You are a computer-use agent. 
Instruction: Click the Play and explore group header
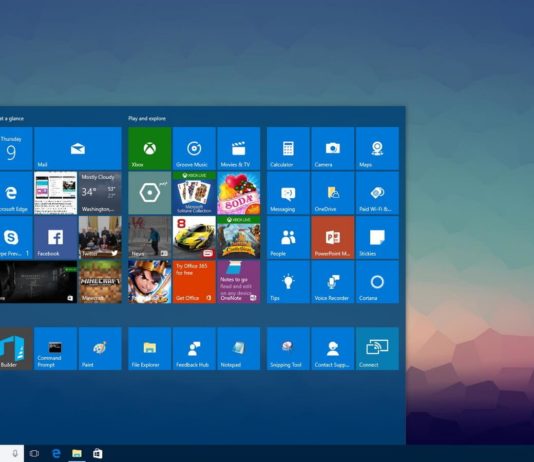[147, 118]
